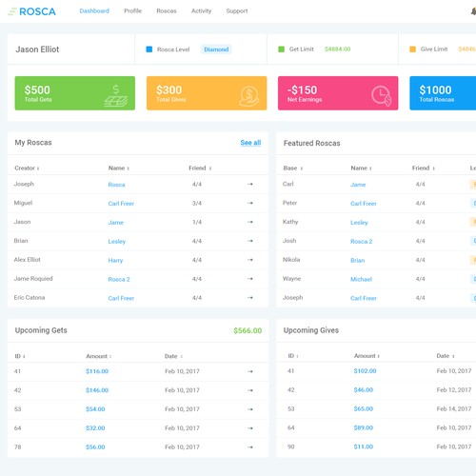This screenshot has width=476, height=476.
Task: Open the Rosca link in Joseph's row
Action: click(116, 185)
